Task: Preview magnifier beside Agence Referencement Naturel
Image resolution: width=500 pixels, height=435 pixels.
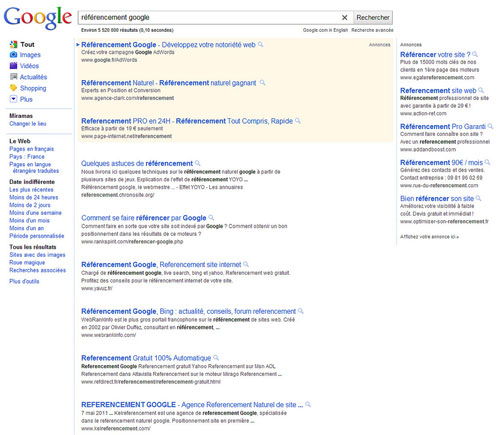Action: (308, 404)
